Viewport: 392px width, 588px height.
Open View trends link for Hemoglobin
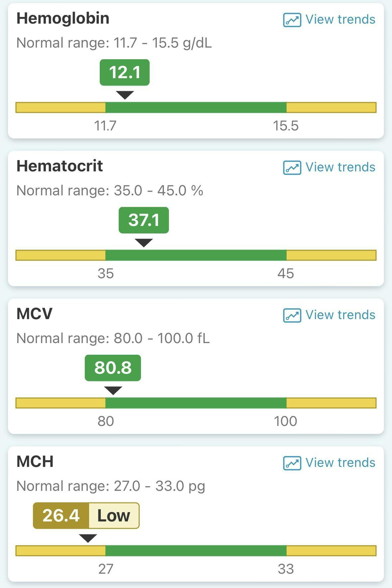click(x=340, y=20)
